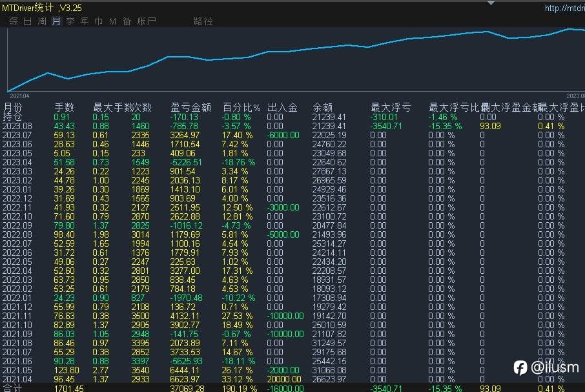Click withdrawal -6000.00 in 2023.07 row
Viewport: 585px width, 392px height.
click(x=283, y=135)
